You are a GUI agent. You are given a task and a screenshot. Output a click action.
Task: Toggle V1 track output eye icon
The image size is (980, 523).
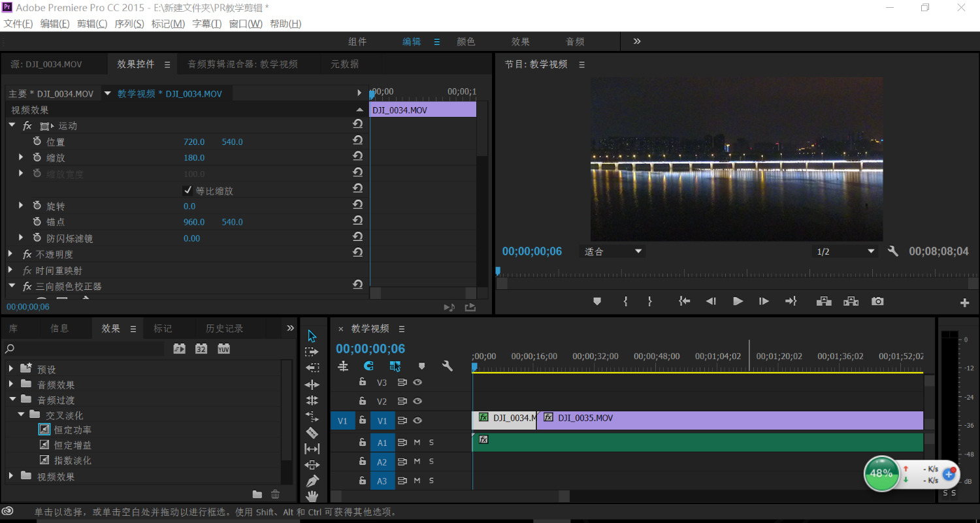click(417, 420)
